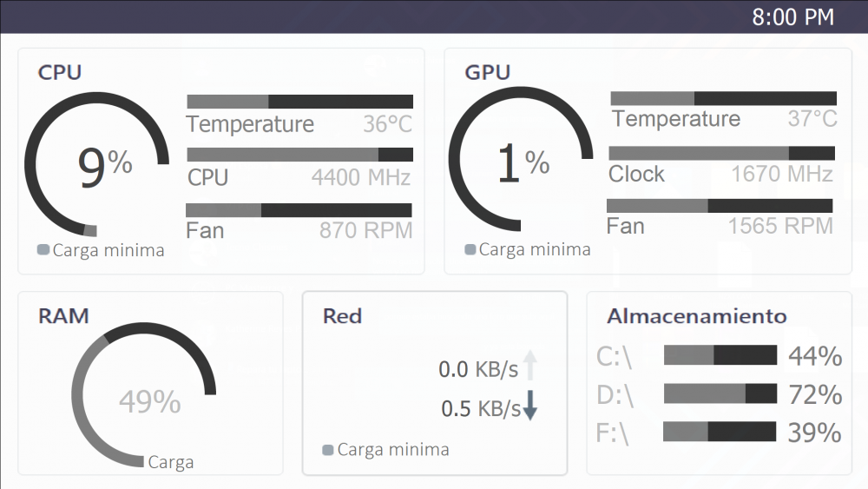
Task: Click the D:\ drive usage bar
Action: (720, 393)
